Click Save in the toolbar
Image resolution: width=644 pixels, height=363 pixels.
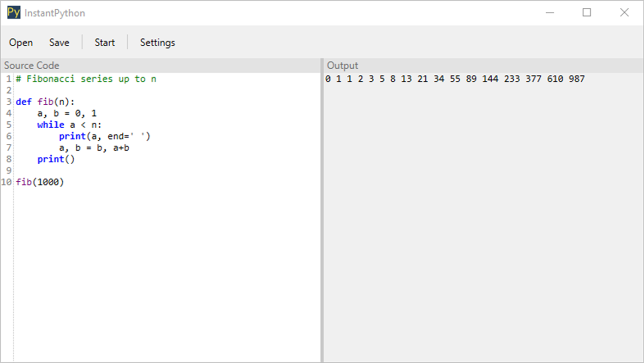tap(59, 42)
